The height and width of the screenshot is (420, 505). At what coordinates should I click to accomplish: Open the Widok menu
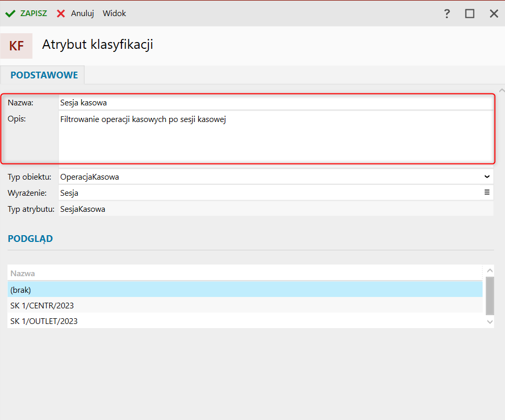coord(114,13)
